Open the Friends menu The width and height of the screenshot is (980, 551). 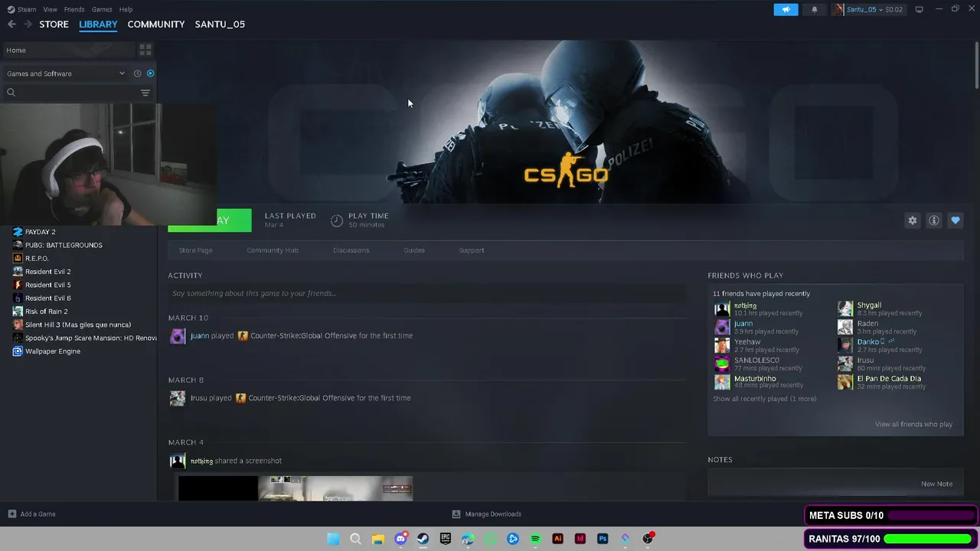click(74, 9)
